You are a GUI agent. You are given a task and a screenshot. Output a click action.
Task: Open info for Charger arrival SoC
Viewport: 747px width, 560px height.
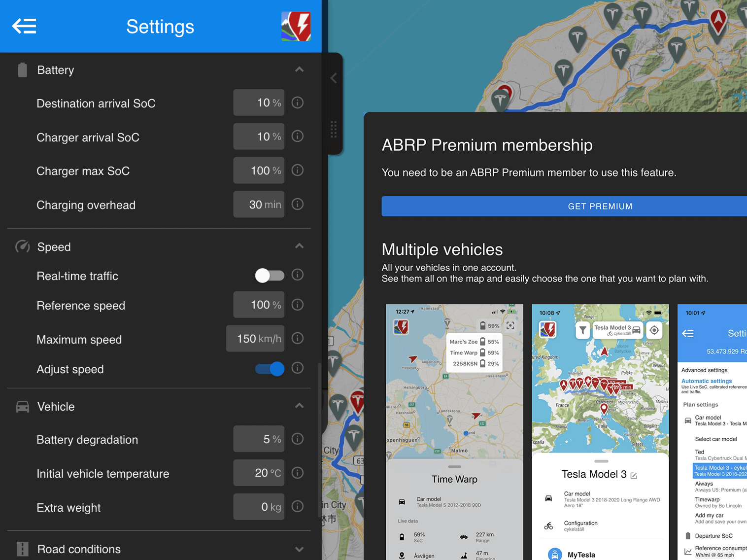(298, 136)
